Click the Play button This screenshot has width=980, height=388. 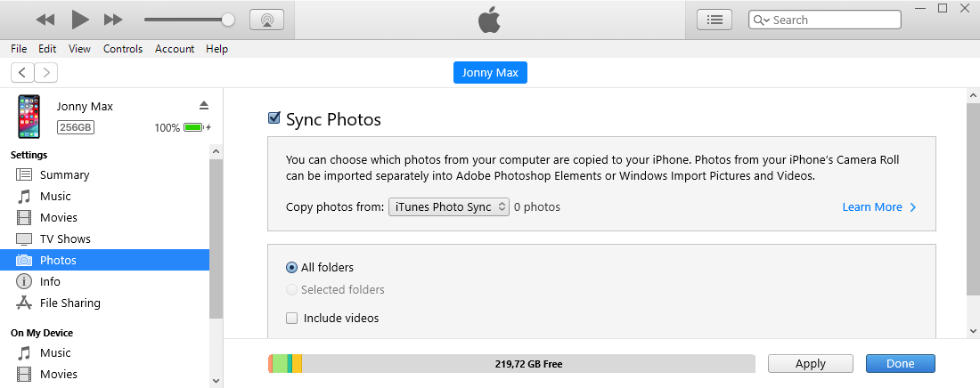80,20
